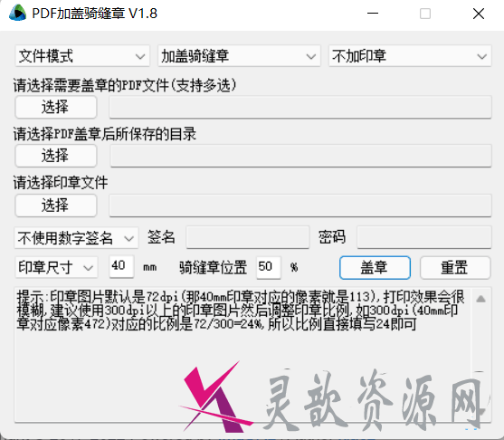Click the 签名 input field
Viewport: 504px width, 440px height.
pyautogui.click(x=248, y=237)
